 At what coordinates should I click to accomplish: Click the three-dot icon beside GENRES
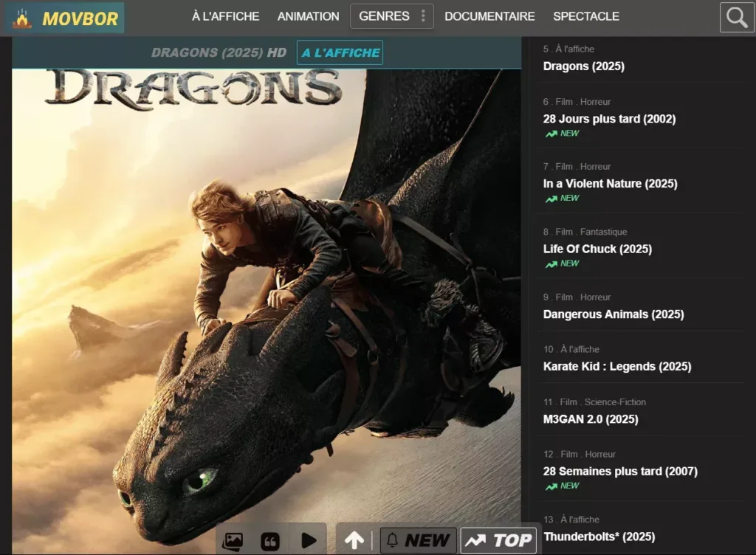(423, 16)
